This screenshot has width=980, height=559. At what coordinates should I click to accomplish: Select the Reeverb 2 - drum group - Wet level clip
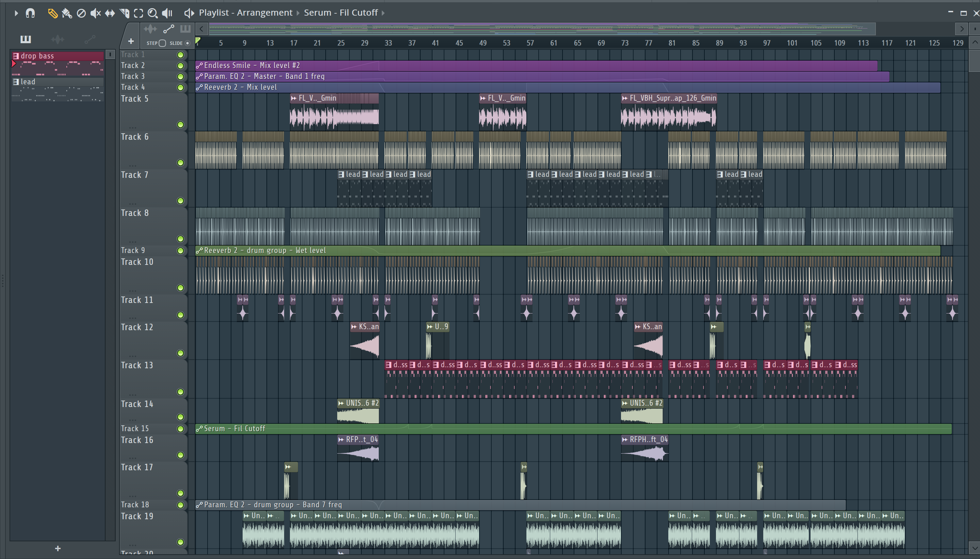click(567, 251)
